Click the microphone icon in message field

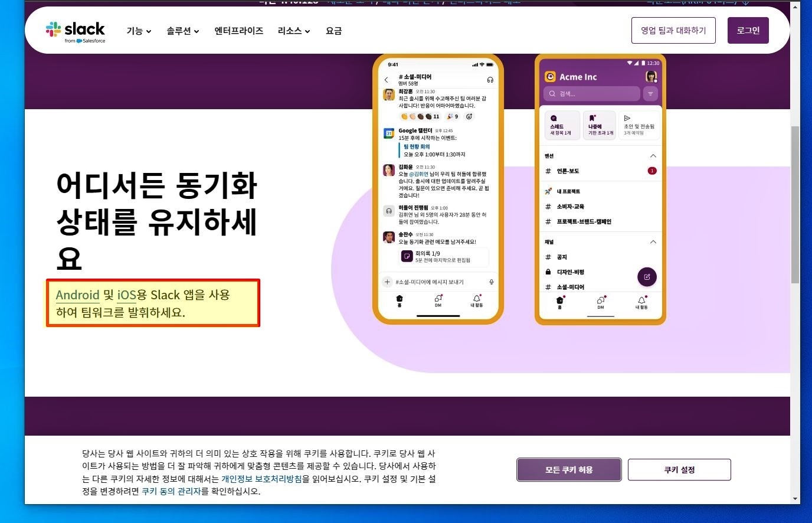point(491,282)
